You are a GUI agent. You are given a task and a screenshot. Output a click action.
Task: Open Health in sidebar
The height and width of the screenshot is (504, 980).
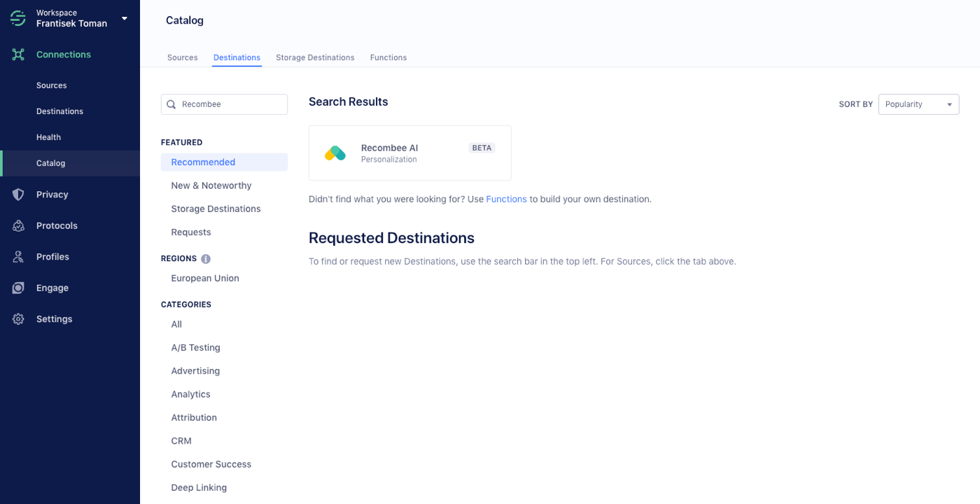click(48, 137)
